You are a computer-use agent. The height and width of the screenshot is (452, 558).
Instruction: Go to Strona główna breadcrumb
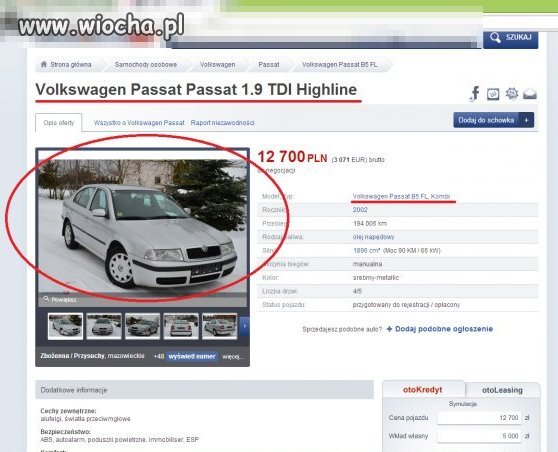click(70, 65)
